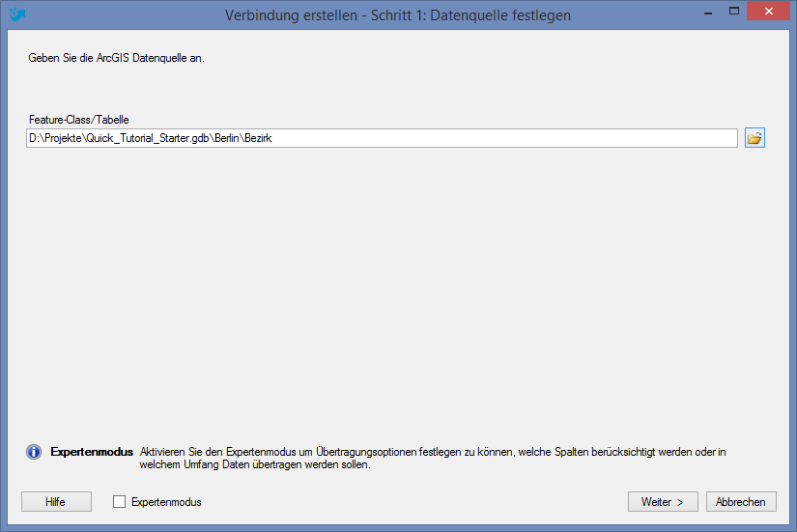Click the blue information icon beside Expertenmodus

coord(34,452)
